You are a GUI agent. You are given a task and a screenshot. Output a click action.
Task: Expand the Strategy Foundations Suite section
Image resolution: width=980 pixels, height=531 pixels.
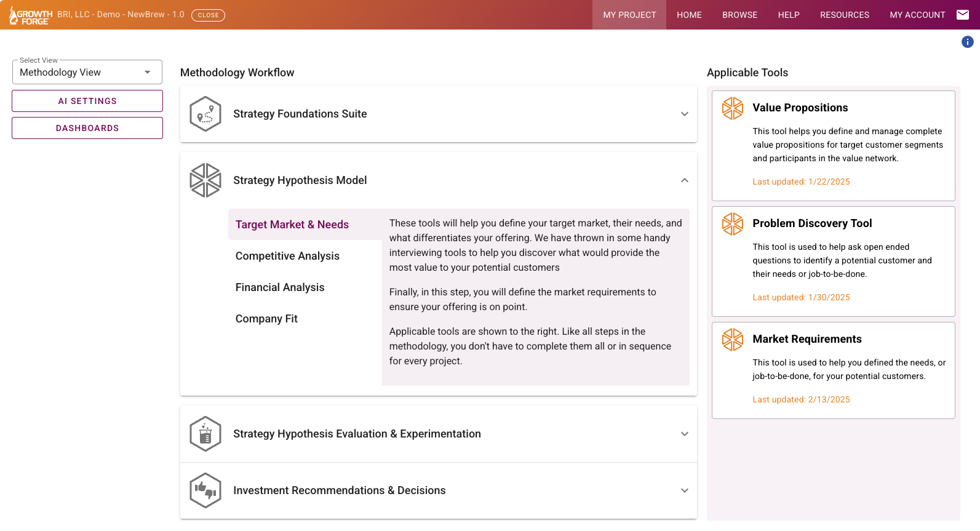(x=684, y=114)
